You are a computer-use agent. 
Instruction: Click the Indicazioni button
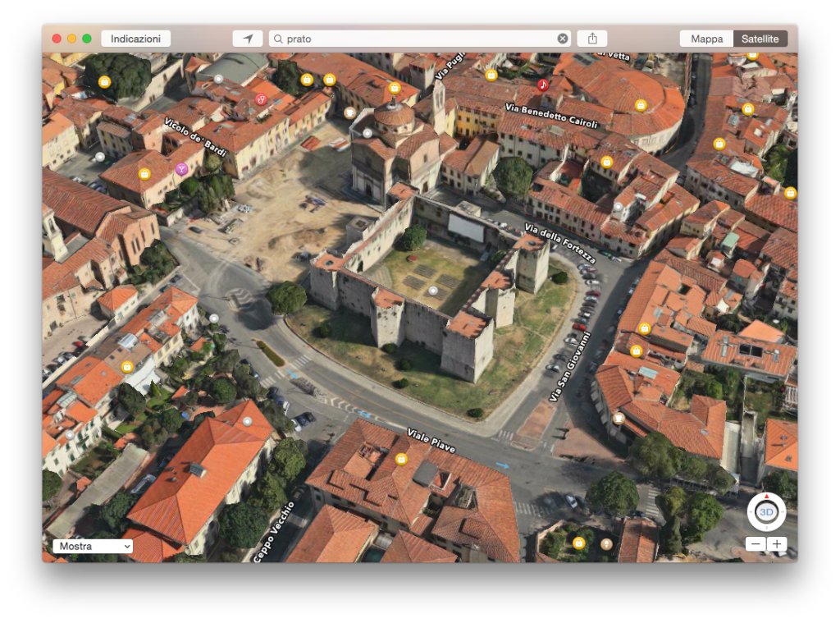click(x=135, y=38)
